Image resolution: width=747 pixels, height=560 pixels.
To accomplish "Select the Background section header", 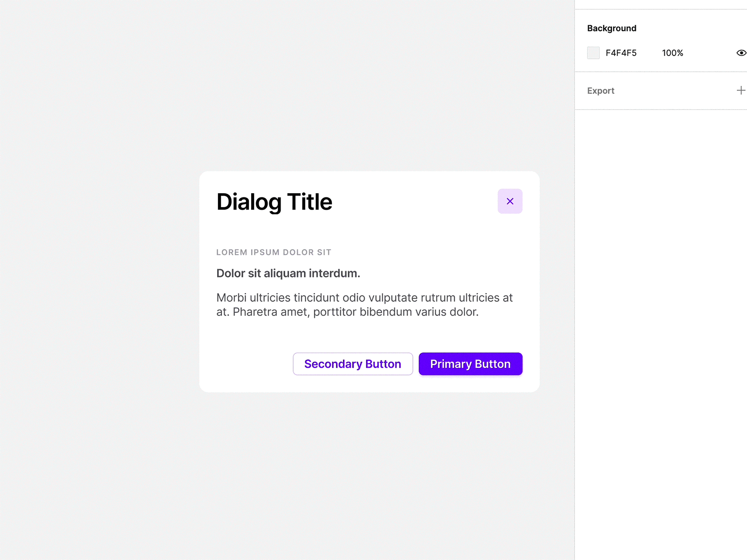I will click(611, 28).
